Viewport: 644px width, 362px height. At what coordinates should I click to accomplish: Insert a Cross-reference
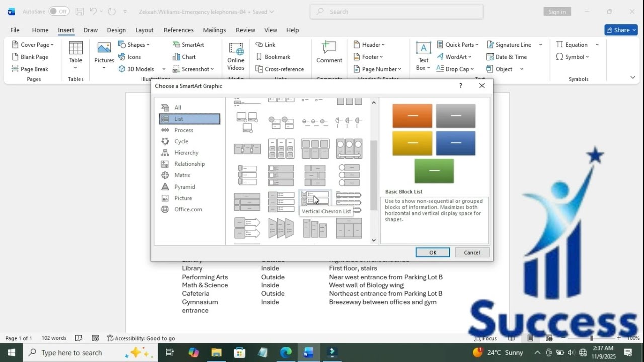click(279, 69)
